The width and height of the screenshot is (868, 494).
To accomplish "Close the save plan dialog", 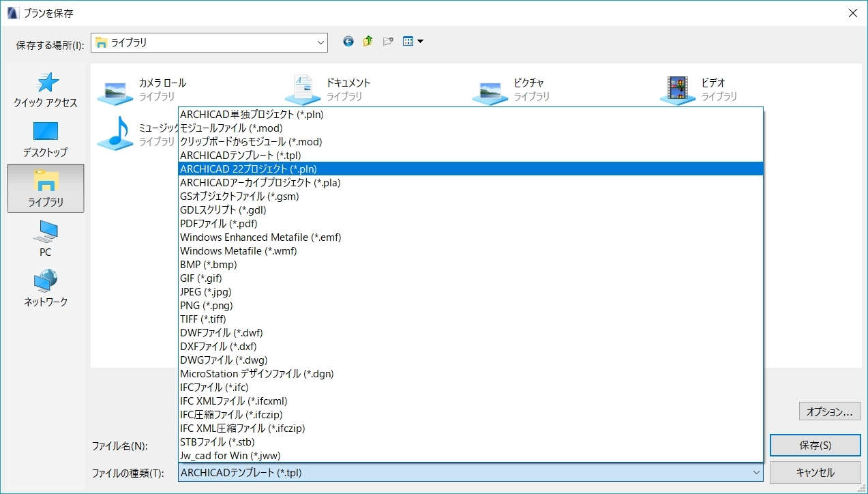I will click(x=852, y=12).
